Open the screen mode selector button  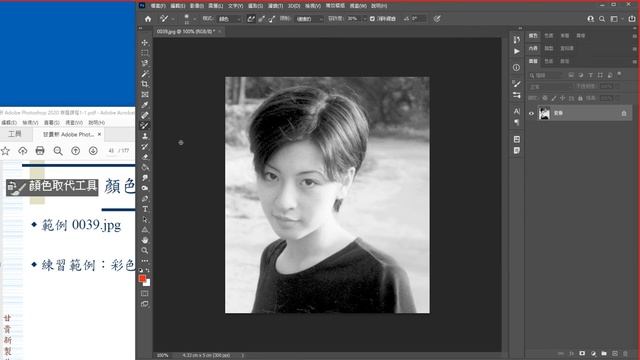coord(145,304)
